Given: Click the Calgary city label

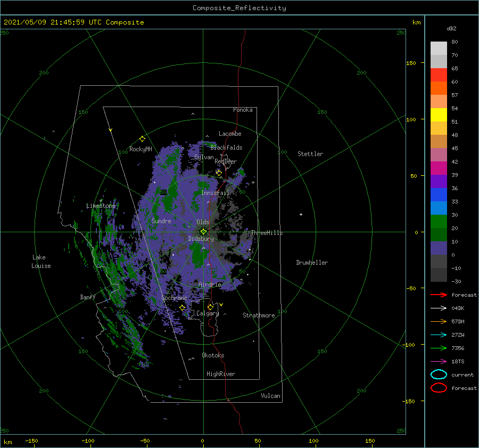Looking at the screenshot, I should (x=208, y=313).
